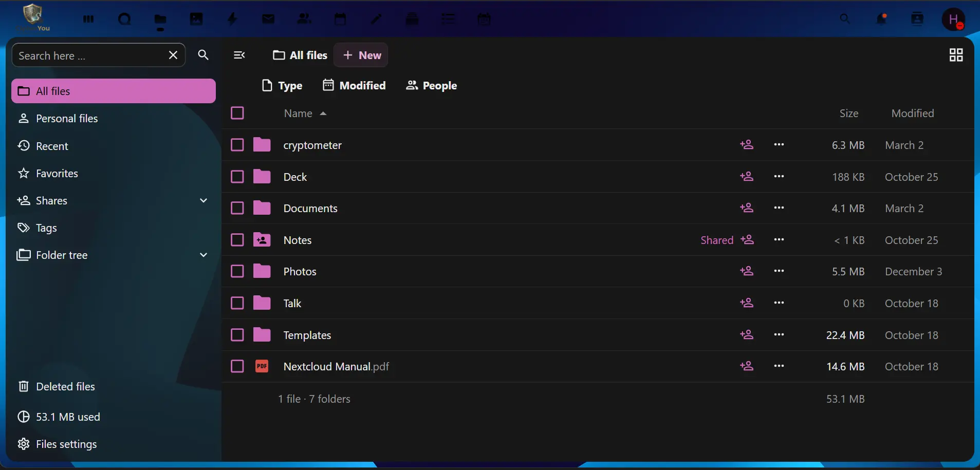Share the Nextcloud Manual.pdf file
This screenshot has width=980, height=470.
(x=747, y=366)
